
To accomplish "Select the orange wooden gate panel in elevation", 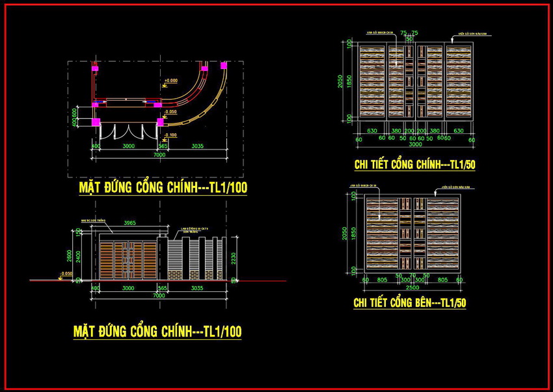I will 128,260.
